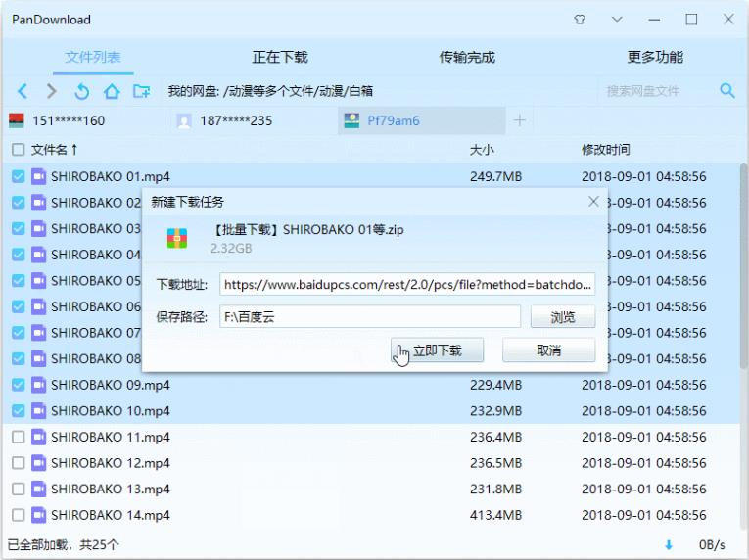Check SHIROBAKO 11.mp4 checkbox

pyautogui.click(x=19, y=437)
